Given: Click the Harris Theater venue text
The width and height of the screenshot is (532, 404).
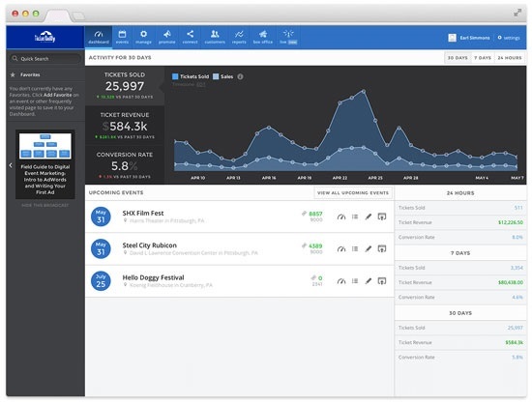Looking at the screenshot, I should [167, 220].
